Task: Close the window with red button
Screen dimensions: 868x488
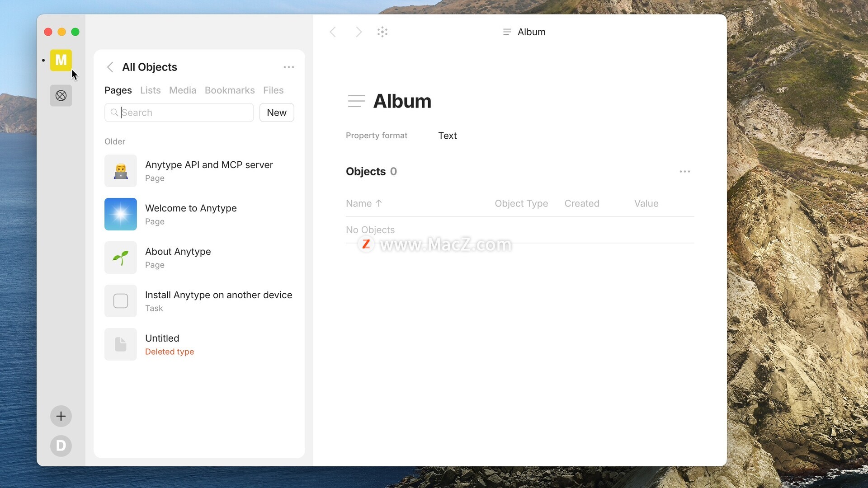Action: (48, 32)
